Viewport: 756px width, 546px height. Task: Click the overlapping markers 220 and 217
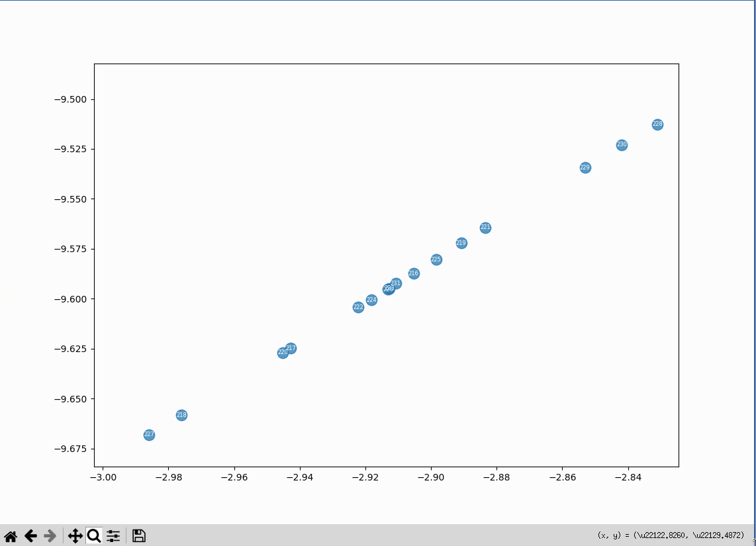tap(285, 350)
